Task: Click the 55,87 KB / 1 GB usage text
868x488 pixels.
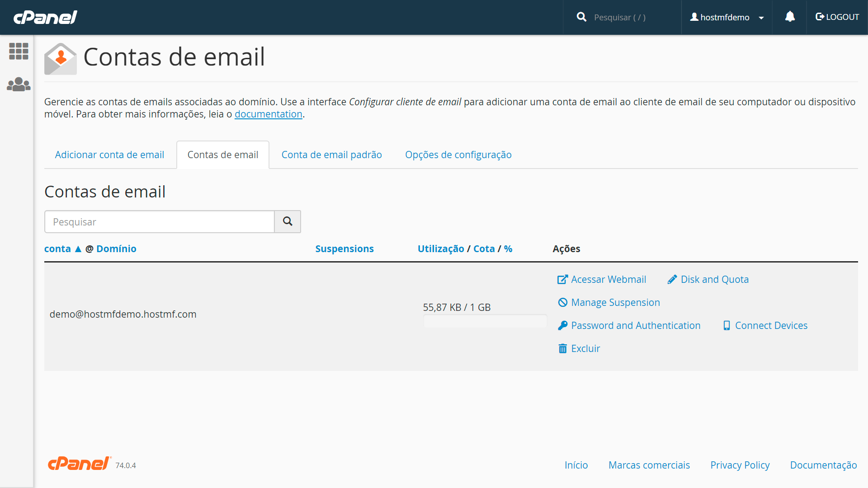Action: [x=457, y=307]
